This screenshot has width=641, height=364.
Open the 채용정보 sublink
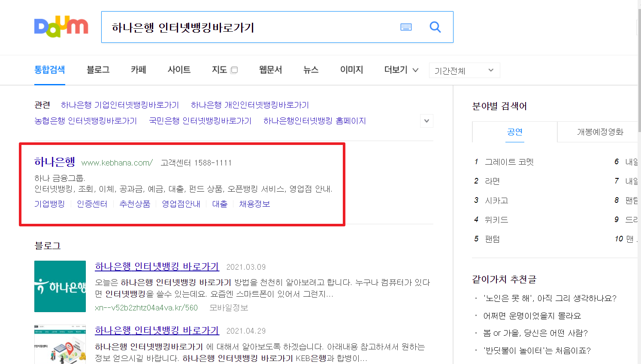click(x=254, y=204)
